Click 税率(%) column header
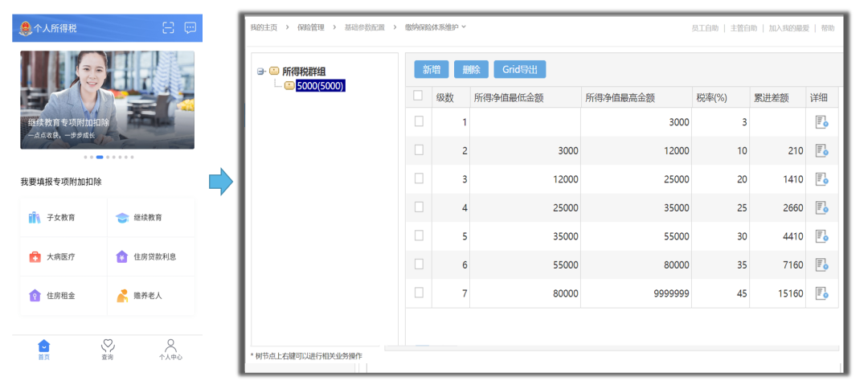The height and width of the screenshot is (385, 868). 711,98
